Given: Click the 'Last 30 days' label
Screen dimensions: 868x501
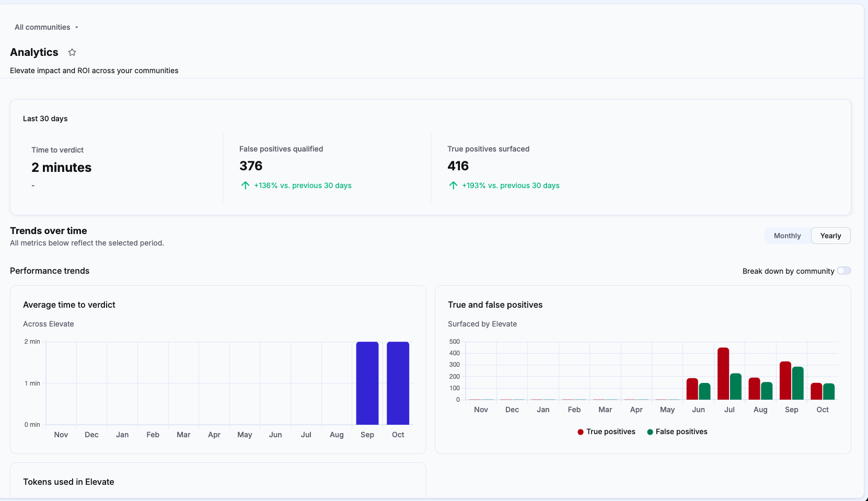Looking at the screenshot, I should point(45,119).
